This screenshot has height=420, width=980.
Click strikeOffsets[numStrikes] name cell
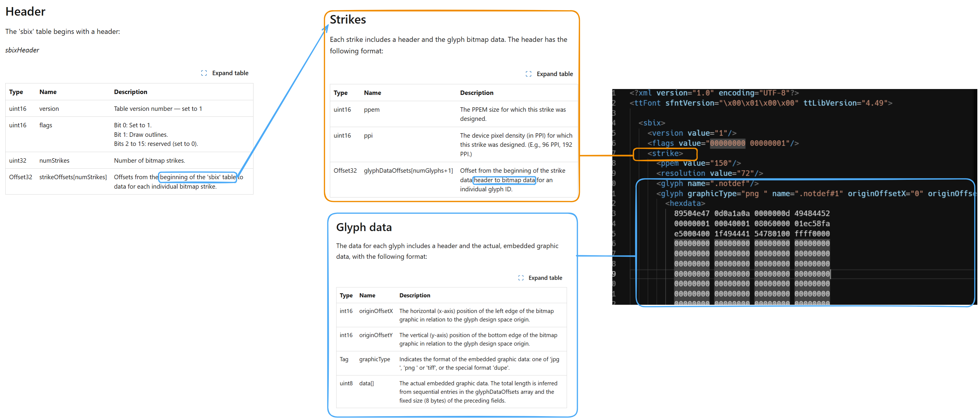click(73, 177)
